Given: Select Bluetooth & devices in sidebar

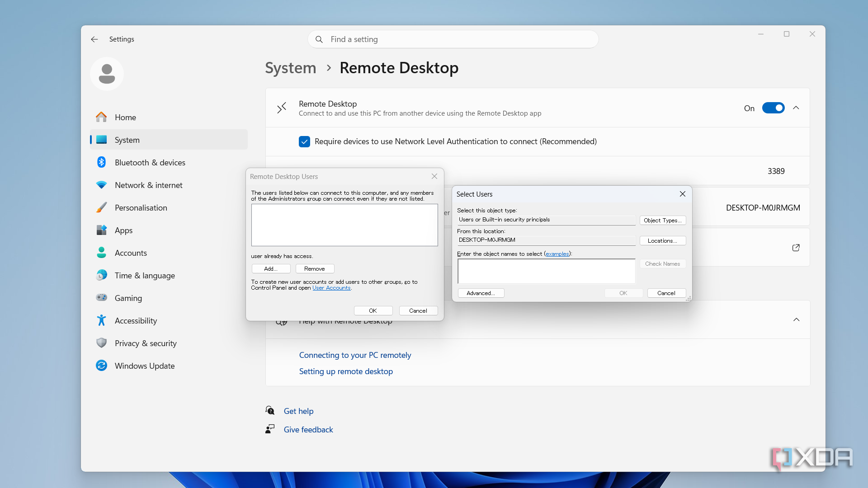Looking at the screenshot, I should click(169, 162).
